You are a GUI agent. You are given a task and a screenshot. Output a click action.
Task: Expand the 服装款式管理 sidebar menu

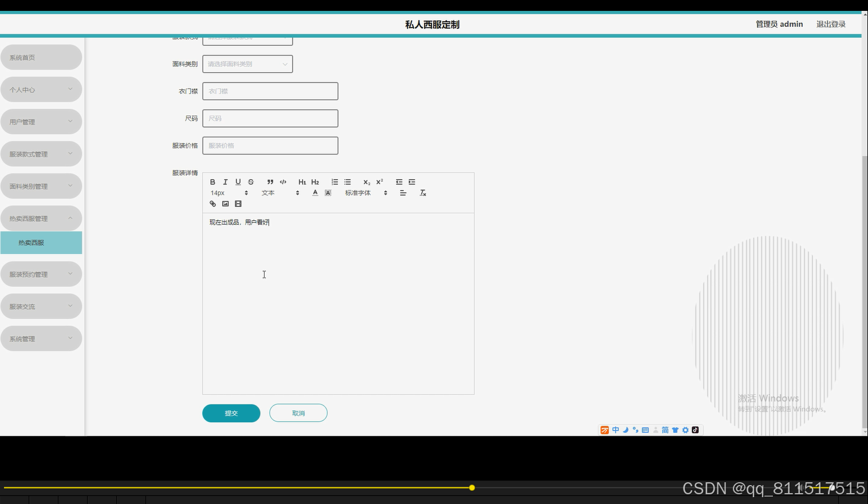[41, 154]
